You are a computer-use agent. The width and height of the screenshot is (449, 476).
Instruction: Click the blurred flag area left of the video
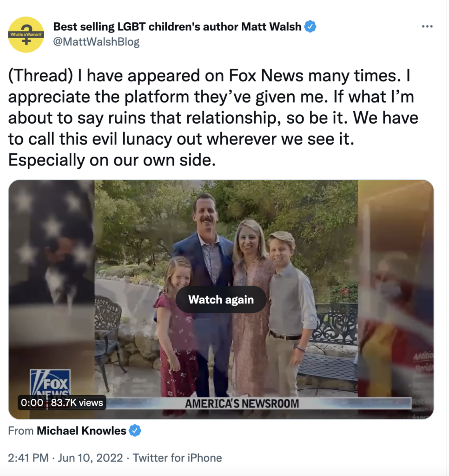51,273
